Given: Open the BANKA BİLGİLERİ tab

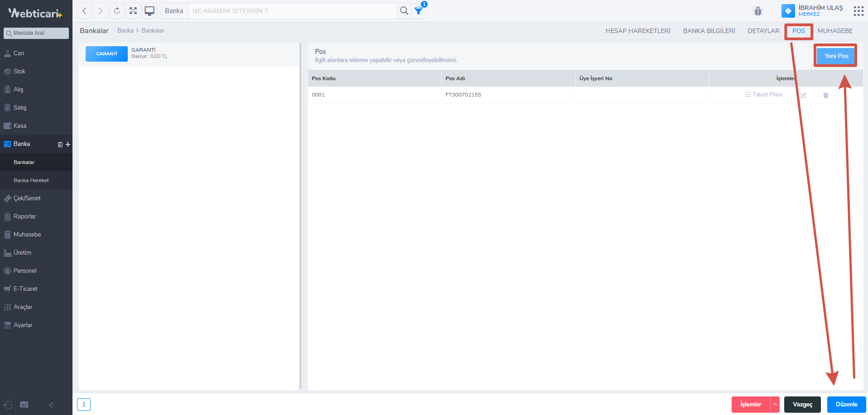Looking at the screenshot, I should pos(709,31).
